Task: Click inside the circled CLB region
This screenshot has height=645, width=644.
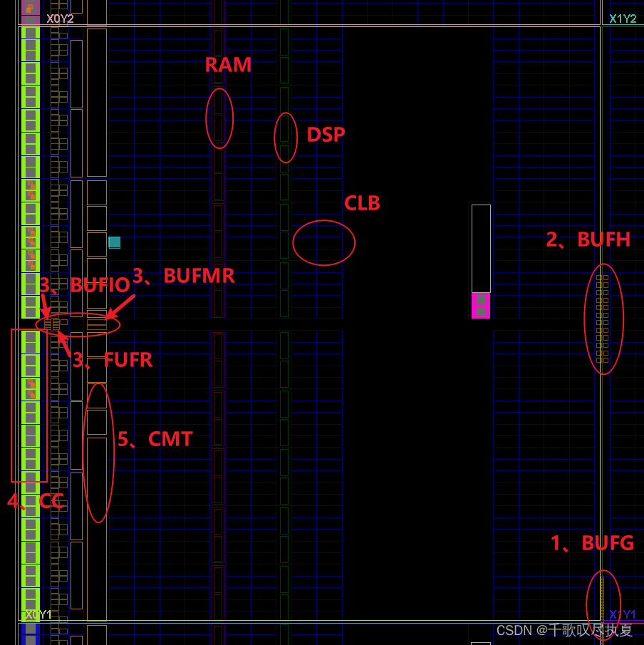Action: 323,243
